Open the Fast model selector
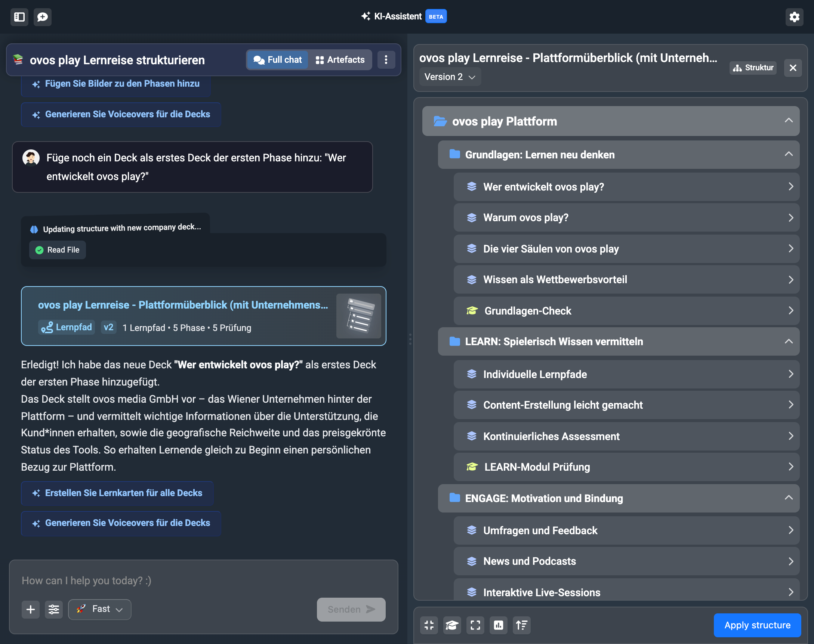This screenshot has width=814, height=644. pyautogui.click(x=99, y=609)
